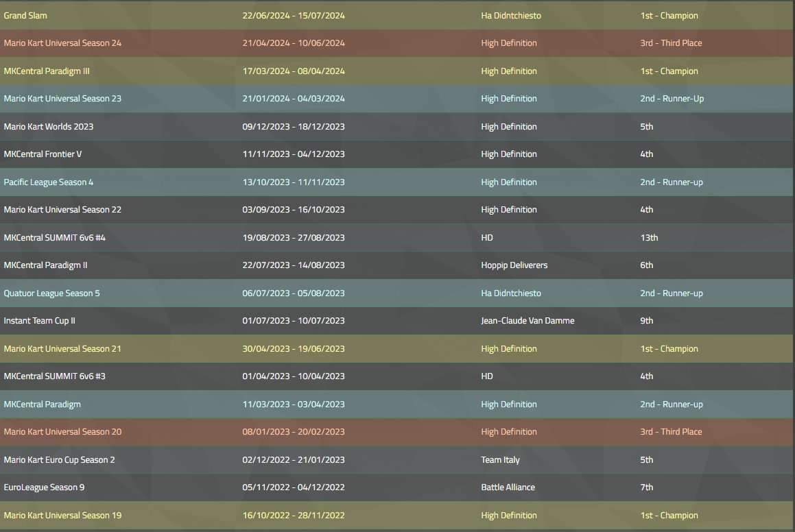The height and width of the screenshot is (532, 795).
Task: Select date range 21/01/2024 - 04/03/2024
Action: pos(294,99)
